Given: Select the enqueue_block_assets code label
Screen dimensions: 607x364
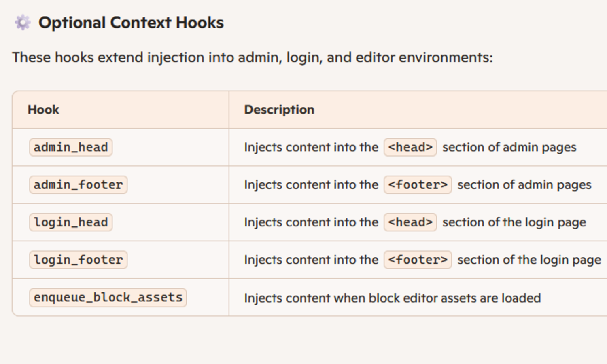Looking at the screenshot, I should pyautogui.click(x=108, y=297).
